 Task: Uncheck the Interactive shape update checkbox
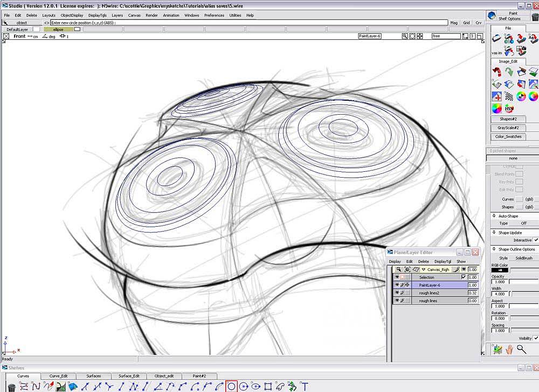(536, 240)
